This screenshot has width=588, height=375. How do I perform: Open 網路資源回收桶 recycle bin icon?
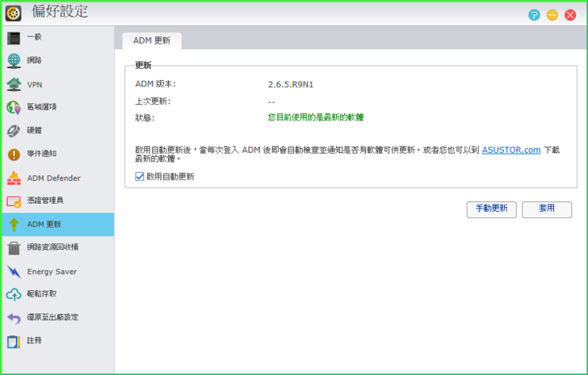14,247
